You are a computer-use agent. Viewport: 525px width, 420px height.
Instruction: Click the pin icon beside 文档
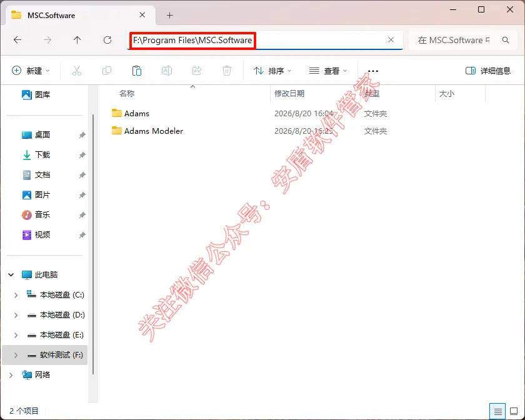click(x=82, y=175)
